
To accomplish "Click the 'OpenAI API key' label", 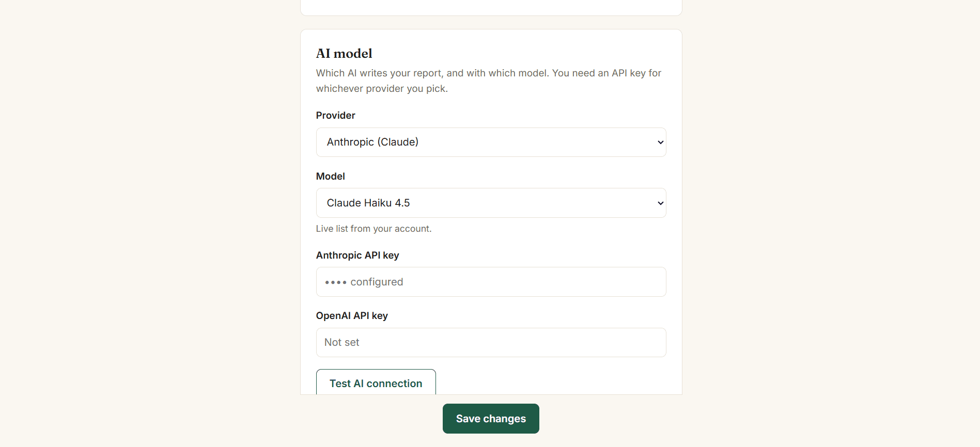I will (x=352, y=316).
